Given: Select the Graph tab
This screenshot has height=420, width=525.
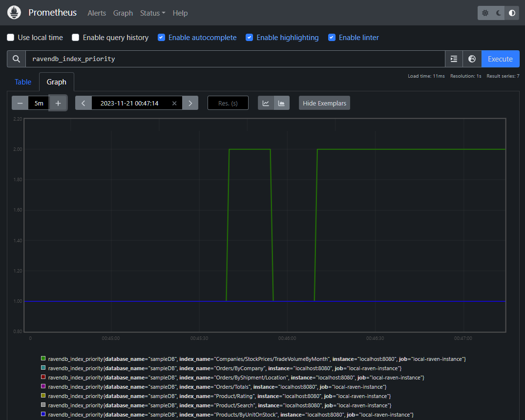Looking at the screenshot, I should coord(56,82).
